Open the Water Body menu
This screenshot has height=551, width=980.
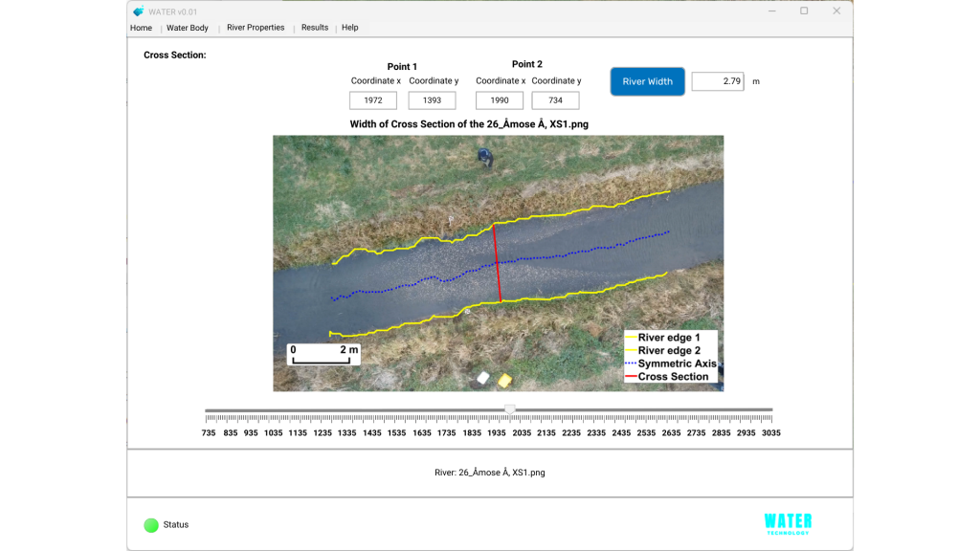point(188,28)
